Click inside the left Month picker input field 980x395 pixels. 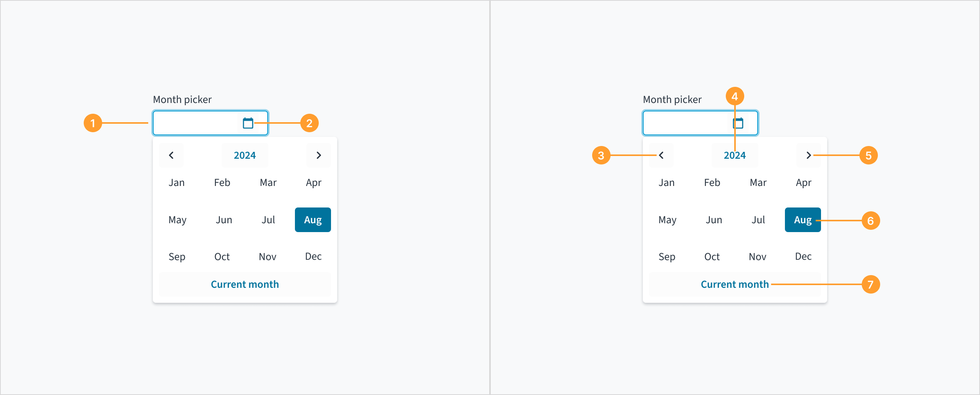[200, 123]
